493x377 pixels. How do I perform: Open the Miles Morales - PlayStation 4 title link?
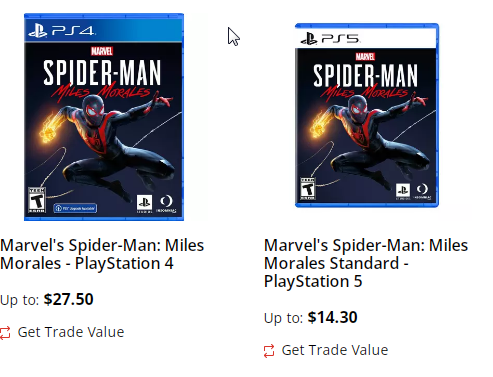click(x=102, y=254)
